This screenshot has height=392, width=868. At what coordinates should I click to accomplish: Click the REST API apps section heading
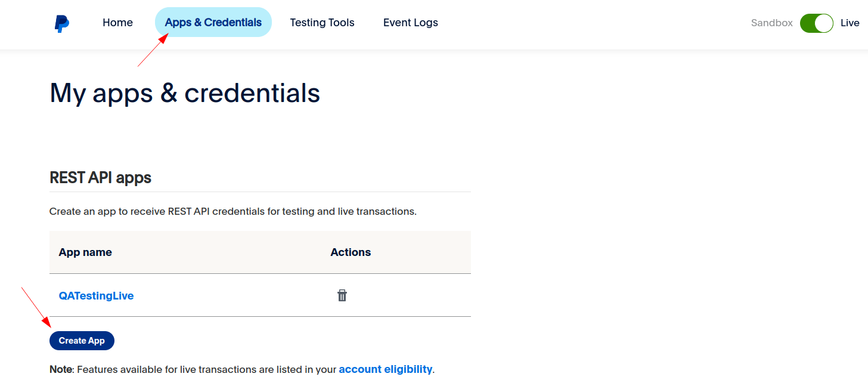pyautogui.click(x=100, y=178)
